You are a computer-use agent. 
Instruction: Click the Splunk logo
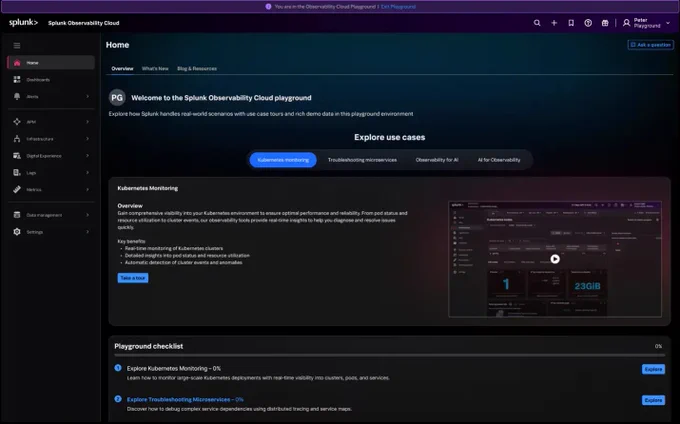[x=23, y=23]
